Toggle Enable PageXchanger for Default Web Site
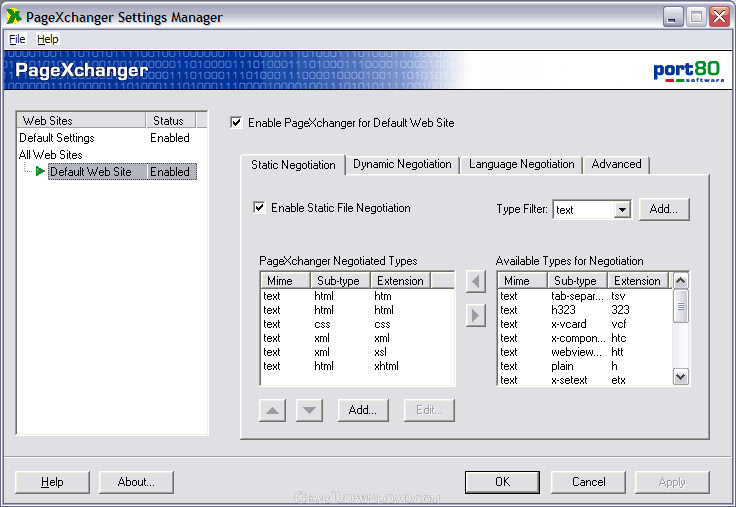 click(236, 123)
